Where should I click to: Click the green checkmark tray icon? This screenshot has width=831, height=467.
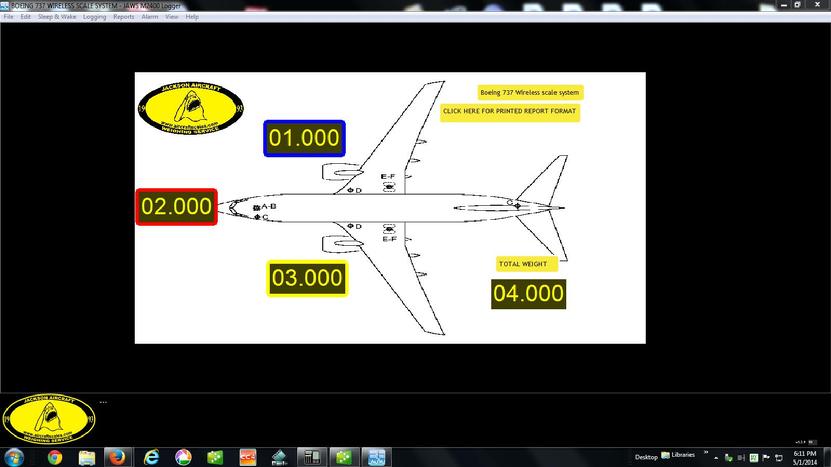tap(729, 457)
